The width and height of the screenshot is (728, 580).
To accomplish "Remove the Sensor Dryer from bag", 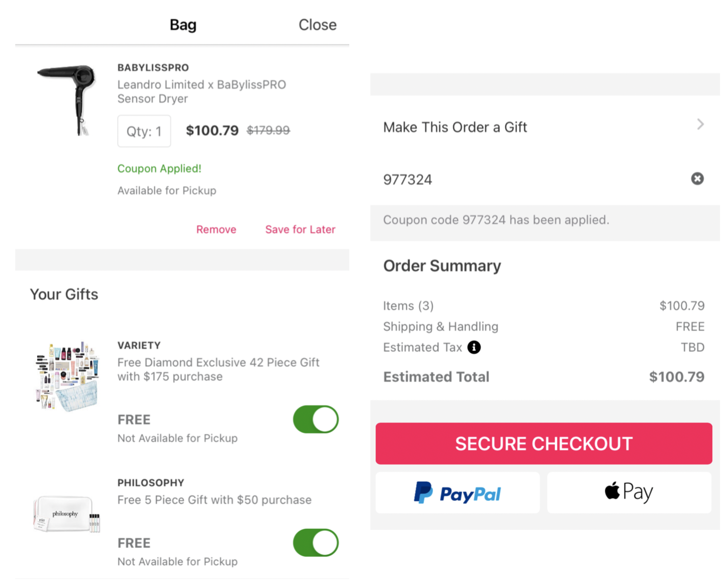I will click(216, 230).
